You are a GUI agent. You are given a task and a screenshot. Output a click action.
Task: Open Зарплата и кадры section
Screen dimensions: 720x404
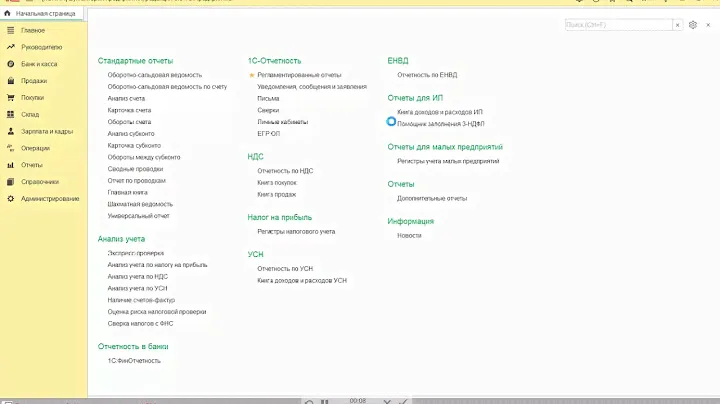(x=47, y=132)
